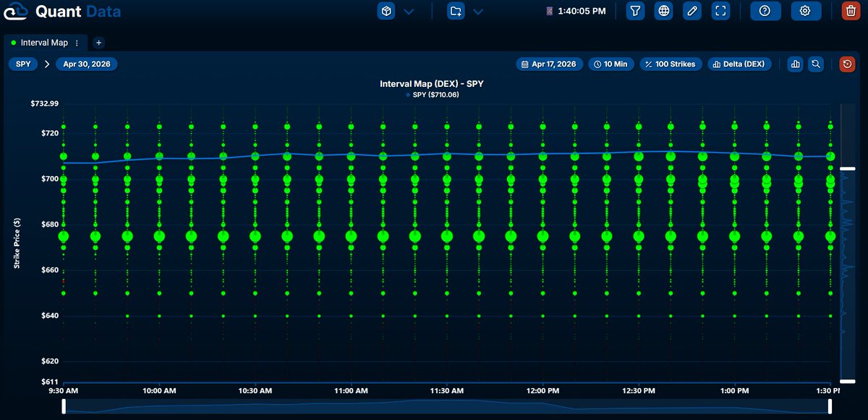Add a new tab with plus button
Viewport: 868px width, 420px height.
pyautogui.click(x=98, y=43)
